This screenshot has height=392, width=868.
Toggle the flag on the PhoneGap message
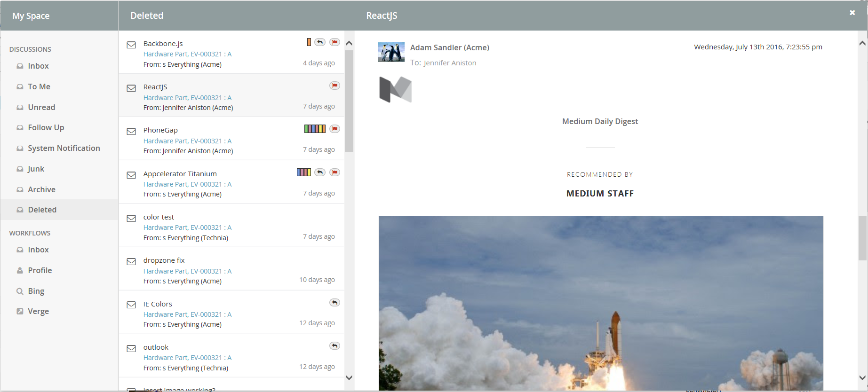(334, 129)
